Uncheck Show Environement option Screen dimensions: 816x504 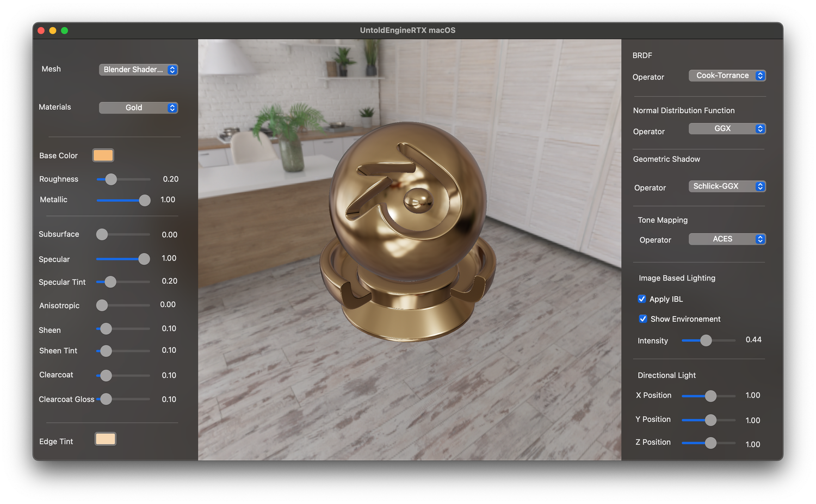(643, 319)
